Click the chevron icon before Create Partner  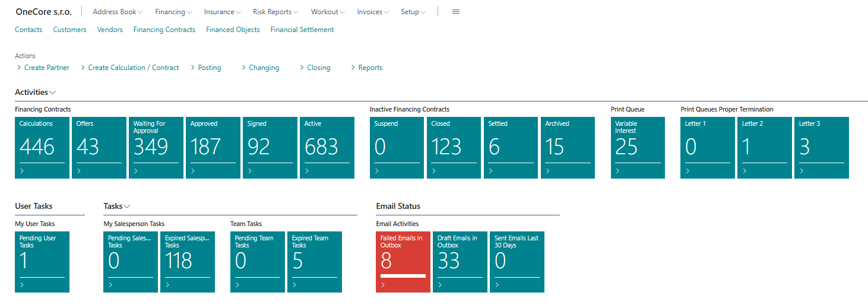coord(19,68)
